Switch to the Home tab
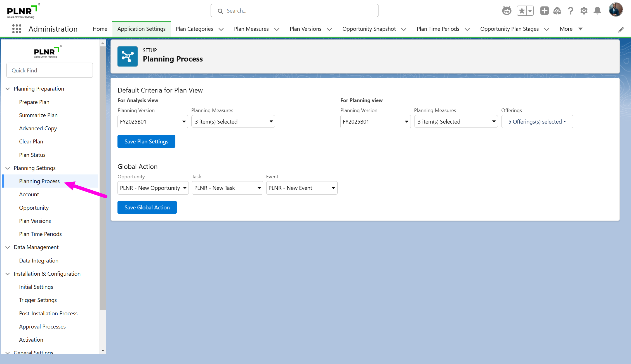 (x=100, y=29)
